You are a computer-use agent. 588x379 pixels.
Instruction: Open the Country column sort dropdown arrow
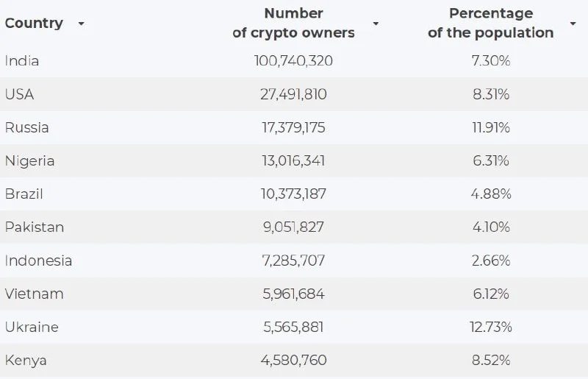[x=81, y=24]
